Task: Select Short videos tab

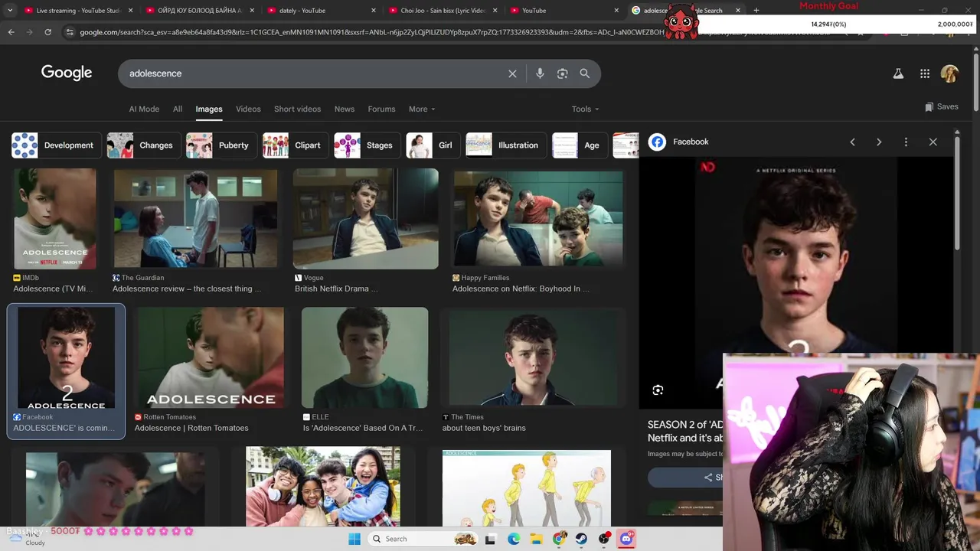Action: [297, 109]
